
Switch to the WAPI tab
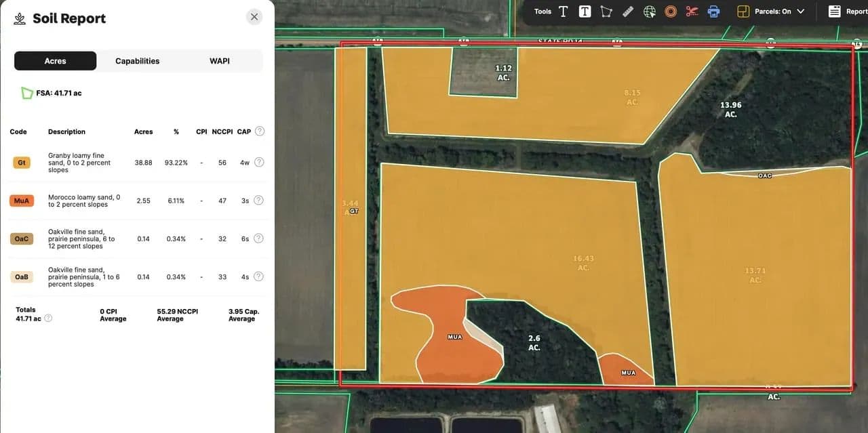(x=219, y=61)
